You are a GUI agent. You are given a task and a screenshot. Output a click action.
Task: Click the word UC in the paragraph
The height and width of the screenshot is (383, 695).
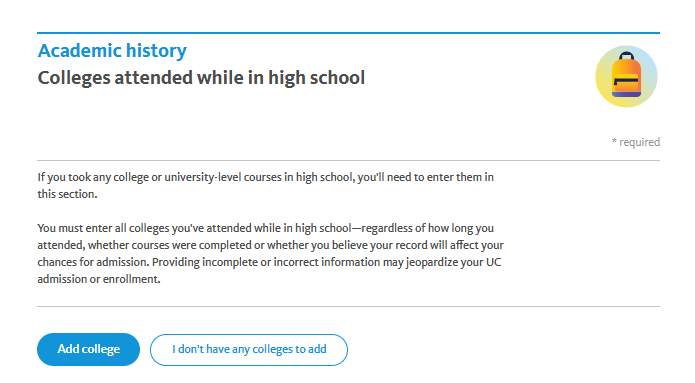pyautogui.click(x=493, y=262)
